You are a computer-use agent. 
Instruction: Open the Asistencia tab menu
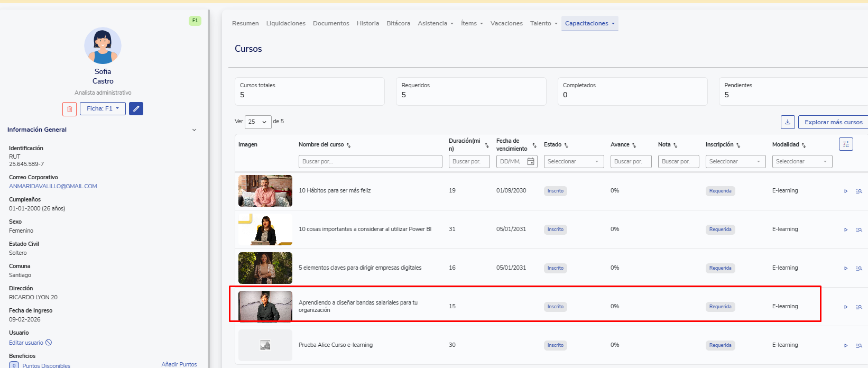pyautogui.click(x=436, y=23)
